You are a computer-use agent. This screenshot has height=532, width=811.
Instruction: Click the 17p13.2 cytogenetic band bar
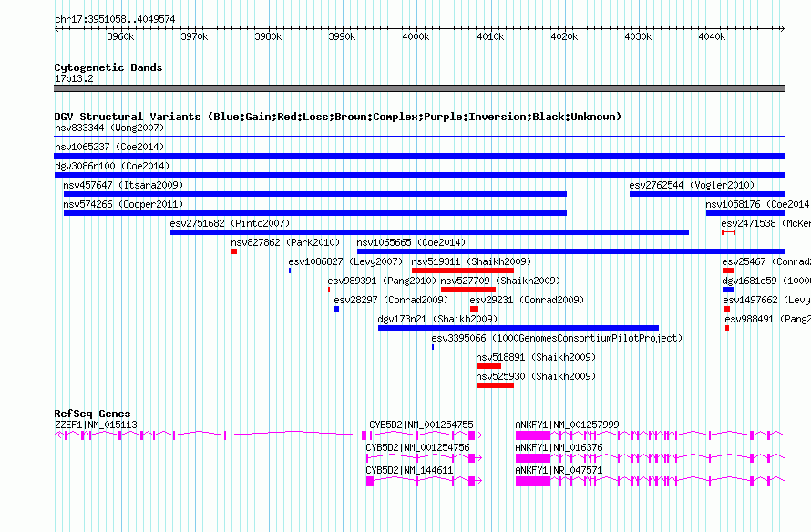(x=419, y=88)
